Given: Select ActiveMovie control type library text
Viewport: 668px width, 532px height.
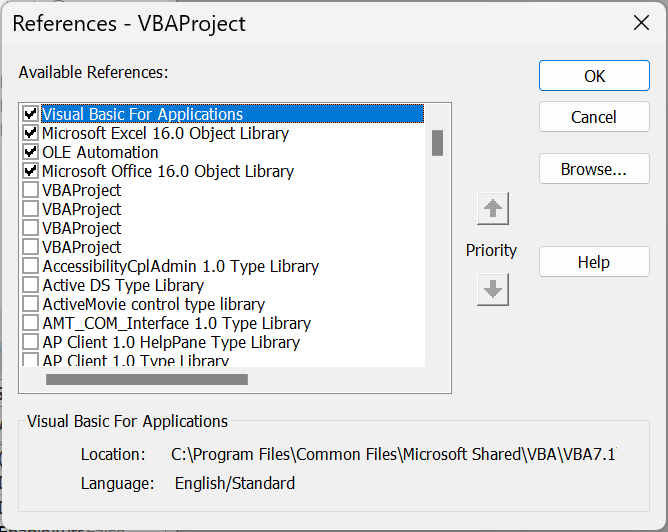Looking at the screenshot, I should (x=154, y=304).
